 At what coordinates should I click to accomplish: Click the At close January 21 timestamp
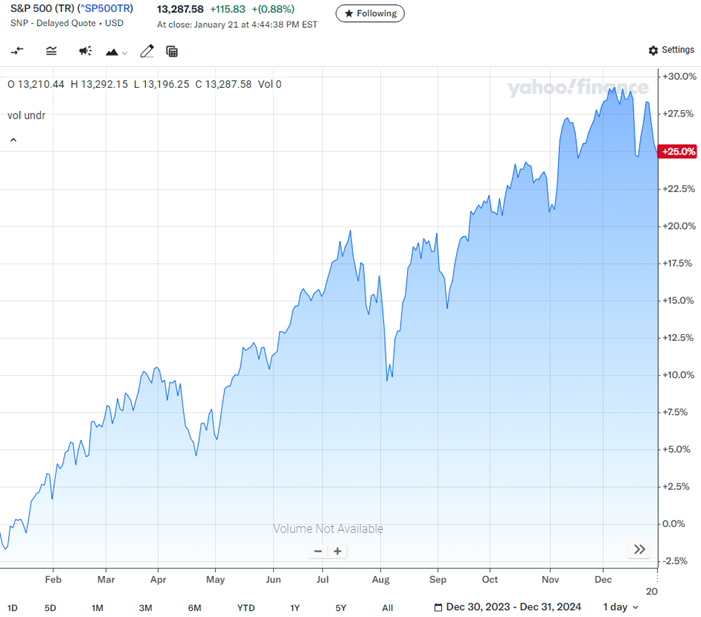pos(237,25)
